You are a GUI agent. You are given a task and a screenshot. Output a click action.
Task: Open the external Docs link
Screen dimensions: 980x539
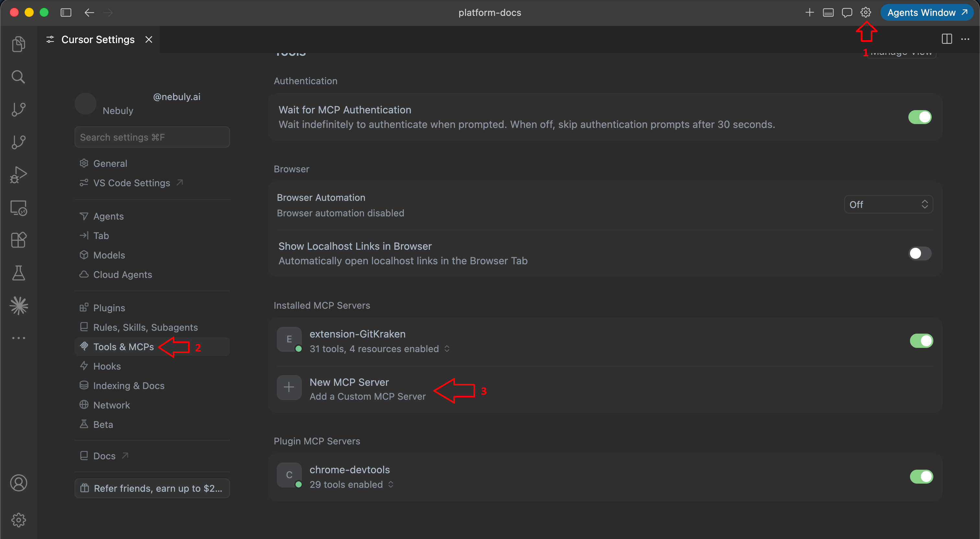click(152, 456)
